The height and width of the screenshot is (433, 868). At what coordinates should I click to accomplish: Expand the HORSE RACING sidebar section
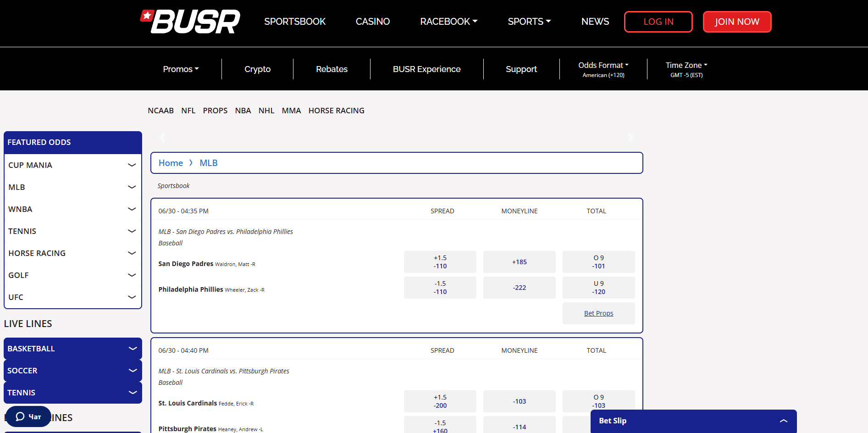coord(73,253)
